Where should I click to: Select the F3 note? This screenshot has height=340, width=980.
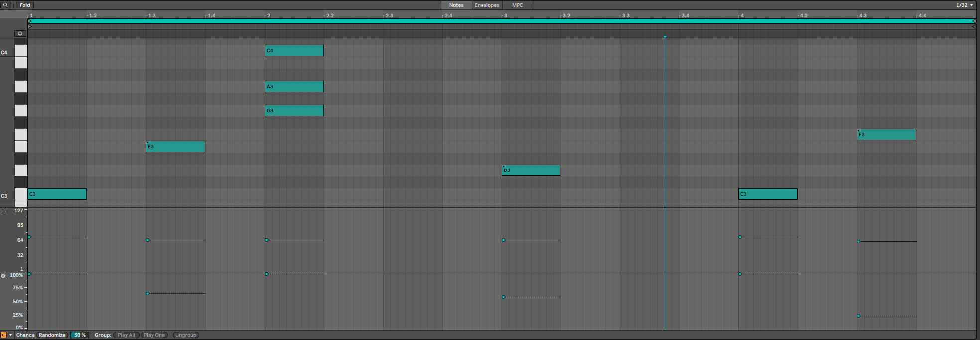(886, 135)
